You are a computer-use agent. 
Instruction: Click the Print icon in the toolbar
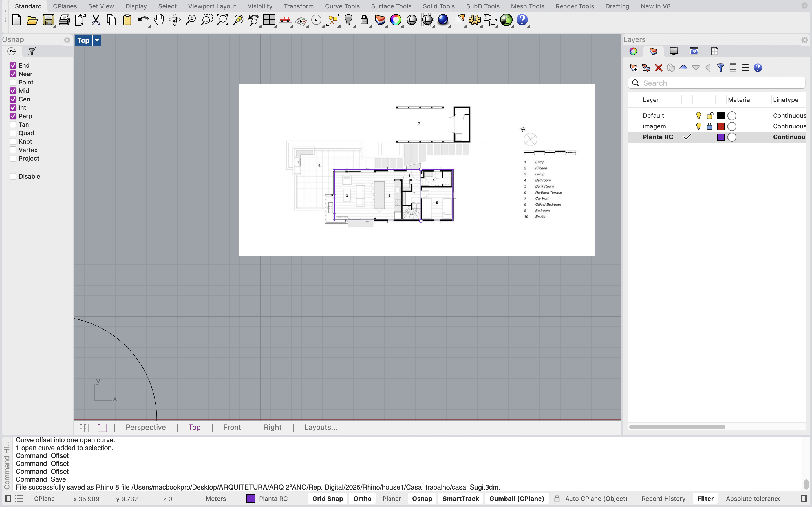pyautogui.click(x=64, y=20)
